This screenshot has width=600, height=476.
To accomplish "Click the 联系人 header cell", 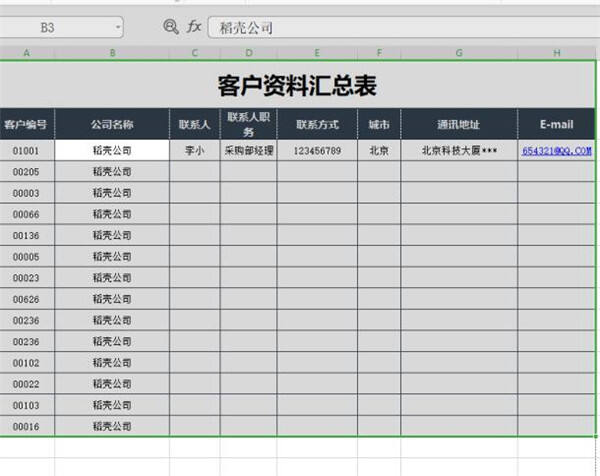I will [x=195, y=124].
